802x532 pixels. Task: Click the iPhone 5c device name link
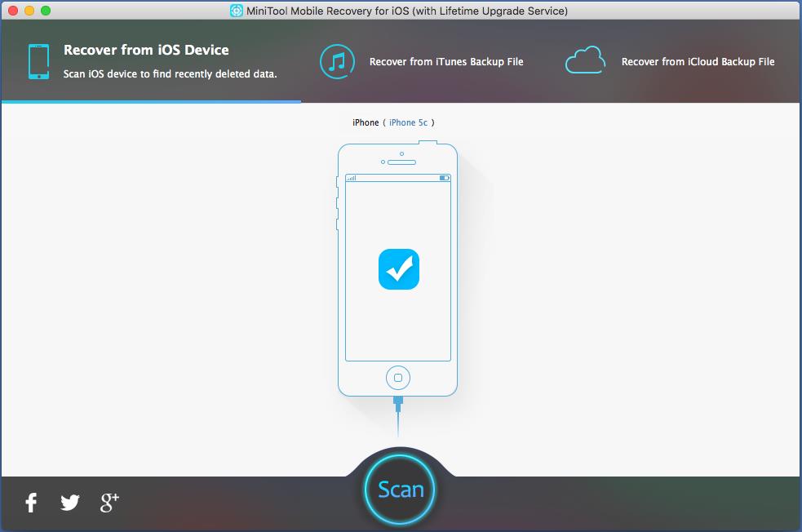(x=408, y=122)
